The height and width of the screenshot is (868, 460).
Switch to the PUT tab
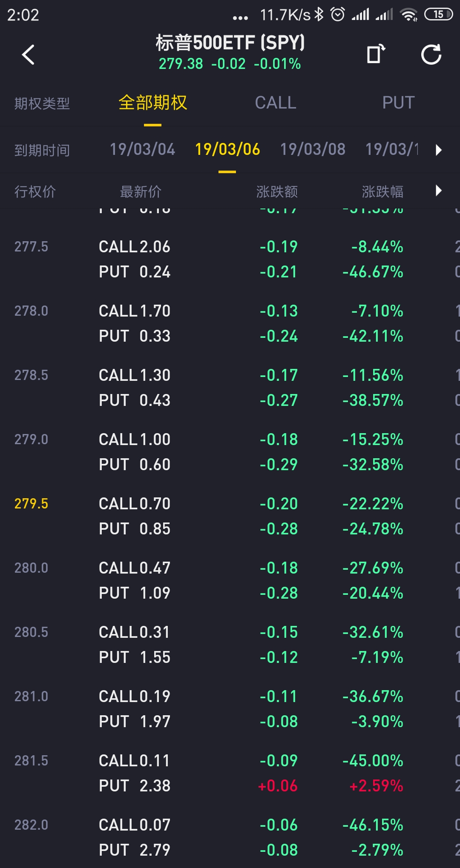398,103
